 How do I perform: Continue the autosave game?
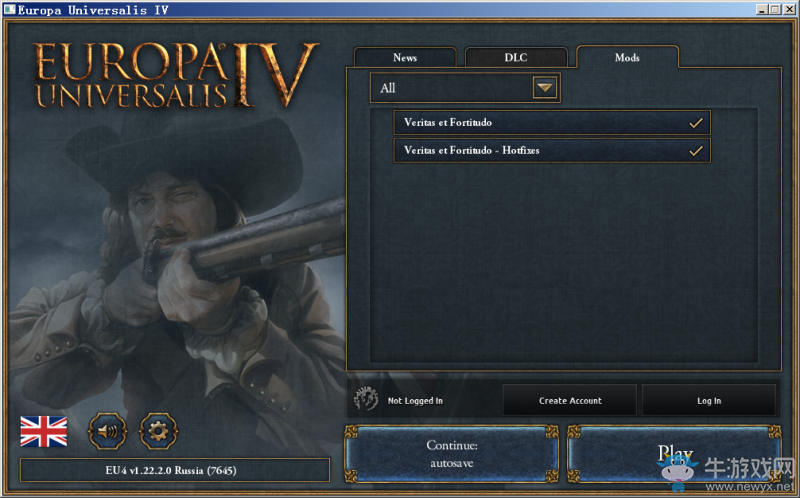[452, 454]
